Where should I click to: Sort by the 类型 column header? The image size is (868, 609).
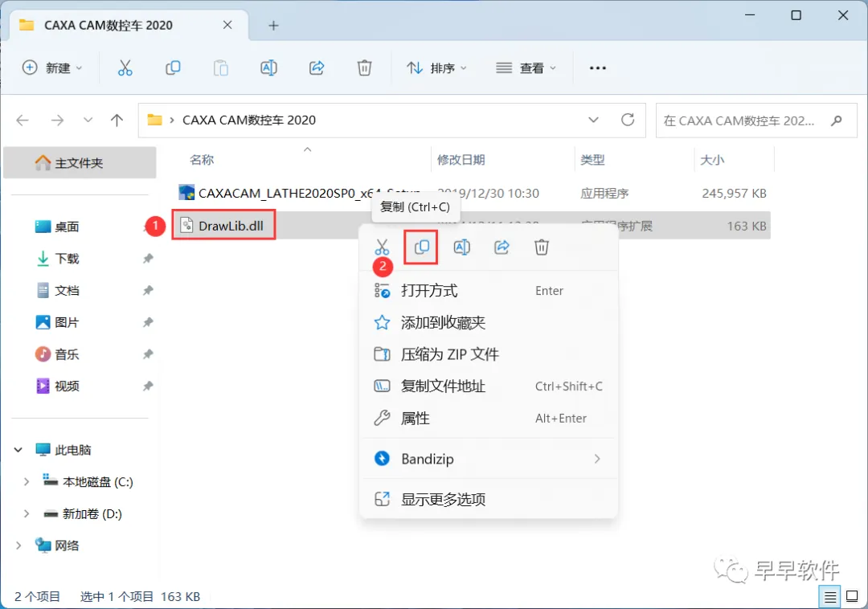pyautogui.click(x=592, y=160)
